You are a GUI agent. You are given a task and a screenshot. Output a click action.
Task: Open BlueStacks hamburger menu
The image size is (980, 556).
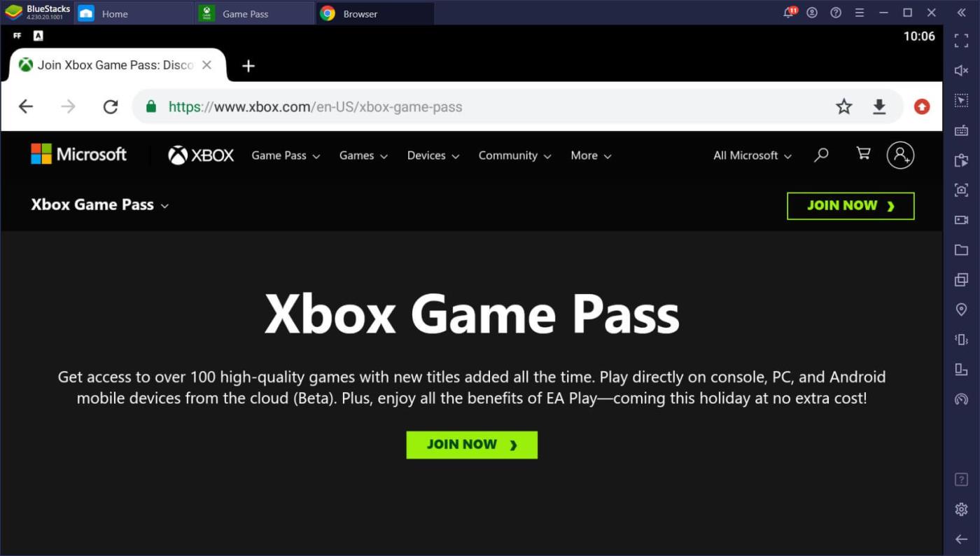860,13
